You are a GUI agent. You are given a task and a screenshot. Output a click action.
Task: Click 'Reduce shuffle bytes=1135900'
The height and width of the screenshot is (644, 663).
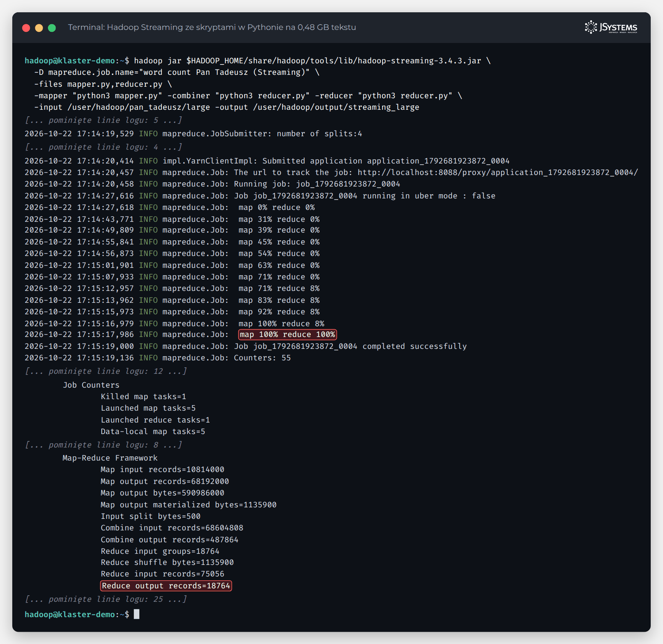tap(167, 562)
